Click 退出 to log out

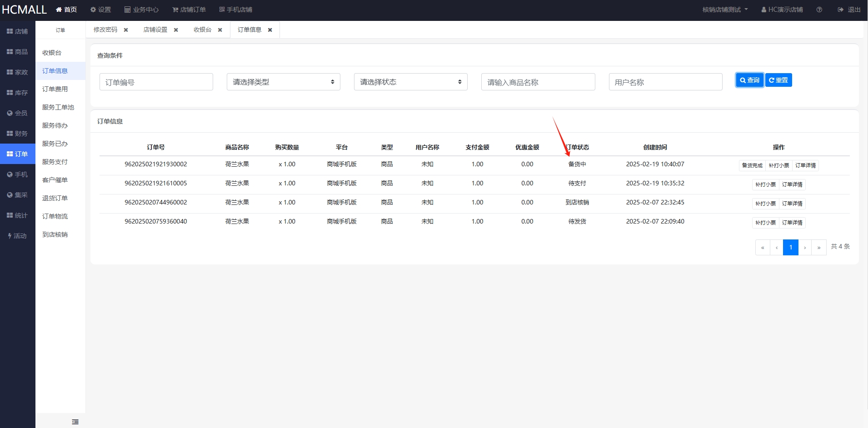(x=849, y=10)
